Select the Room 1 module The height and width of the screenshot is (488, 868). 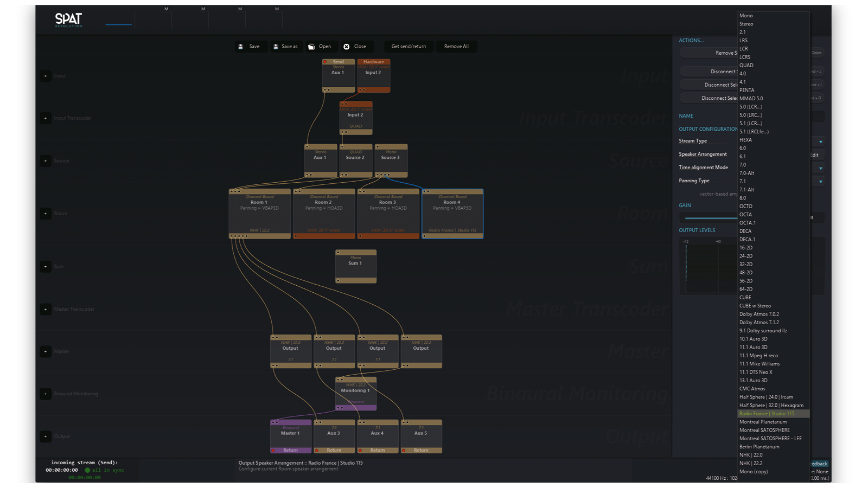(259, 214)
